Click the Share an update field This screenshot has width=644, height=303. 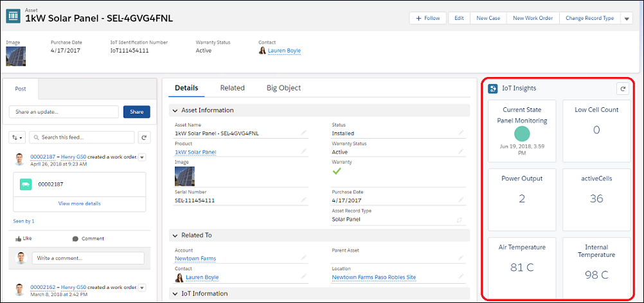[x=64, y=112]
